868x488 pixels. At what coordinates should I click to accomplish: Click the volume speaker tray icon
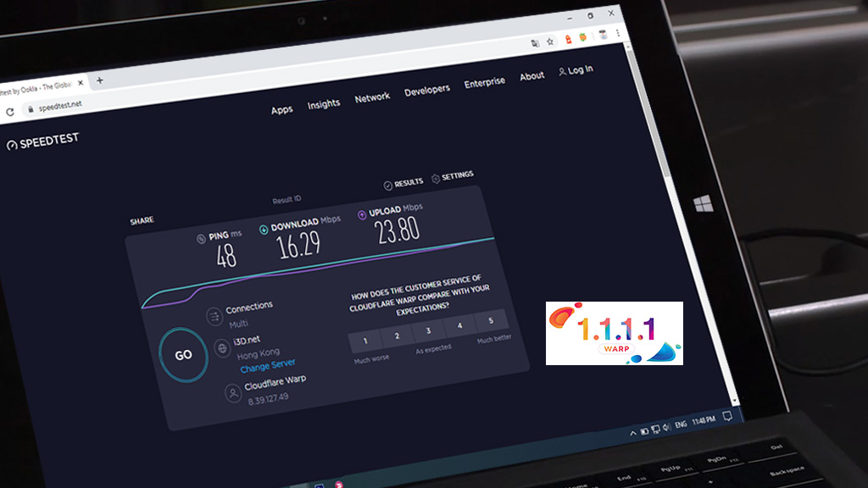point(666,425)
